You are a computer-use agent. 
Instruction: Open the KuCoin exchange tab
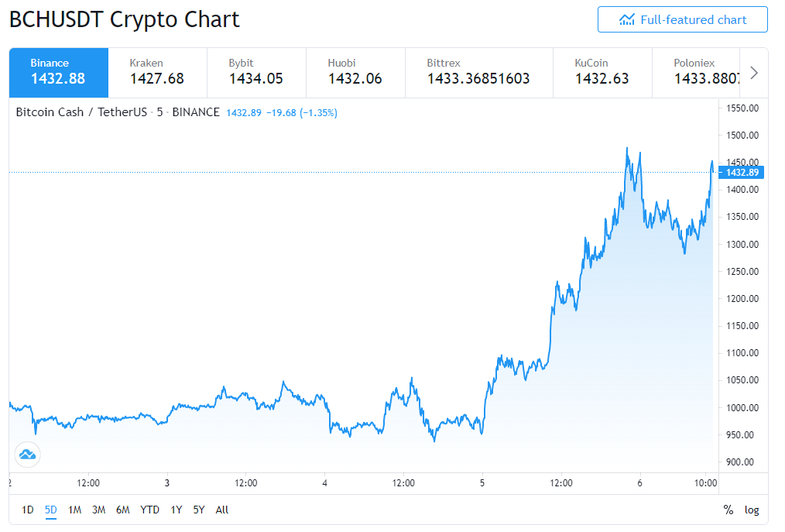[x=602, y=73]
